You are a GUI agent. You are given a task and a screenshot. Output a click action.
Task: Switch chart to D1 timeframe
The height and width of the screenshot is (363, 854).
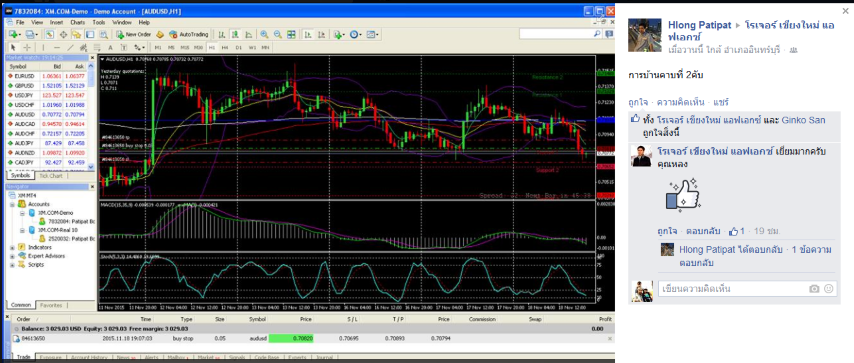(239, 47)
